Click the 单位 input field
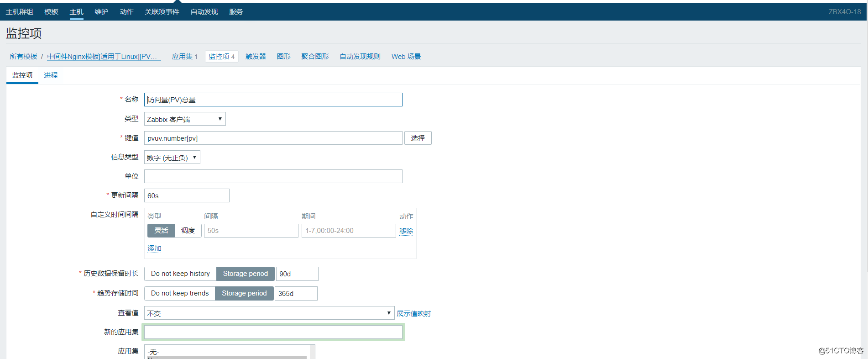868x359 pixels. coord(273,176)
